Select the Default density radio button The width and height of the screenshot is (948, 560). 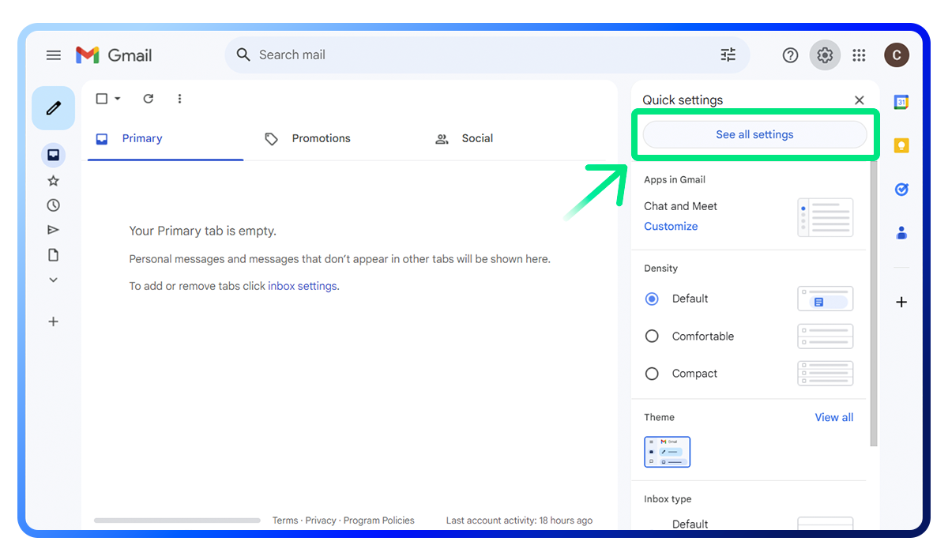[x=652, y=299]
